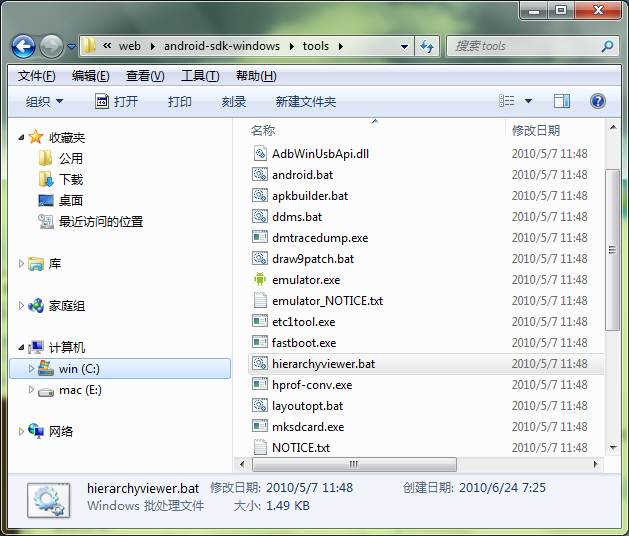Select mksdcard.exe file icon
Viewport: 629px width, 536px height.
tap(260, 426)
